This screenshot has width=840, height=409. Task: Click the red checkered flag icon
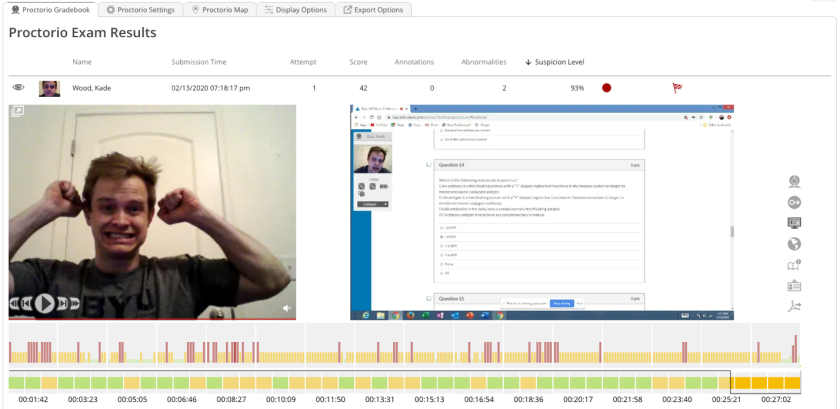677,88
